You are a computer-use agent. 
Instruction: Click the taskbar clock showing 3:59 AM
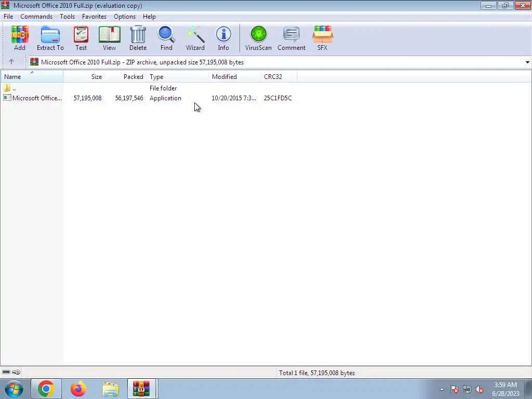pos(506,389)
